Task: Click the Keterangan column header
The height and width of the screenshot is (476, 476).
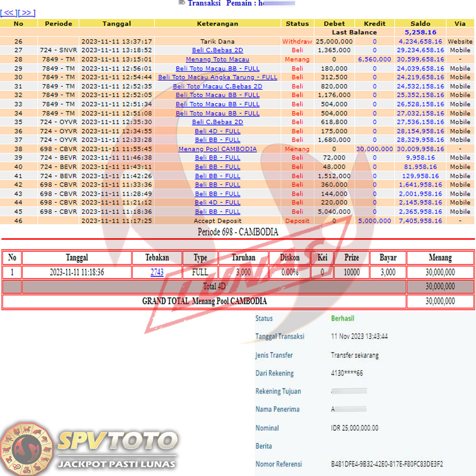Action: tap(218, 23)
